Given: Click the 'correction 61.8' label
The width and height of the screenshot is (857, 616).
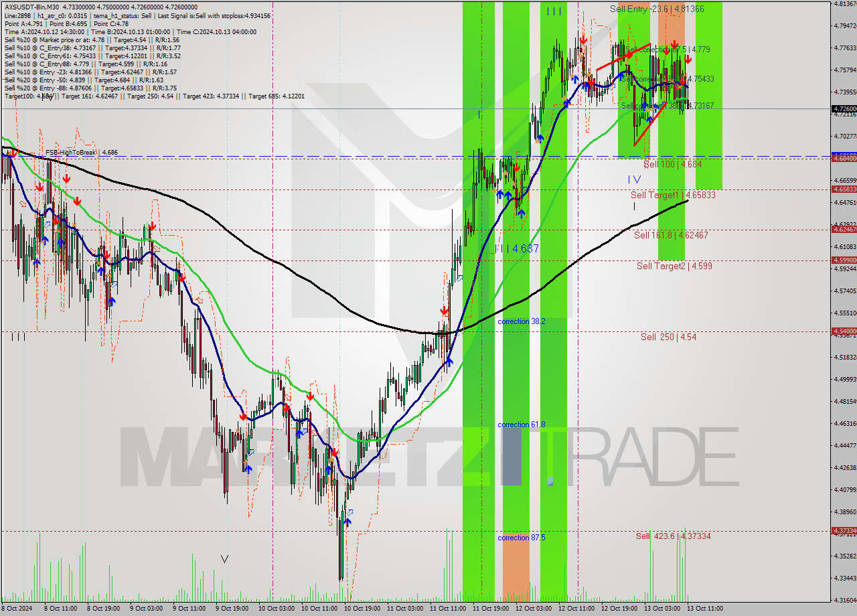Looking at the screenshot, I should (522, 425).
